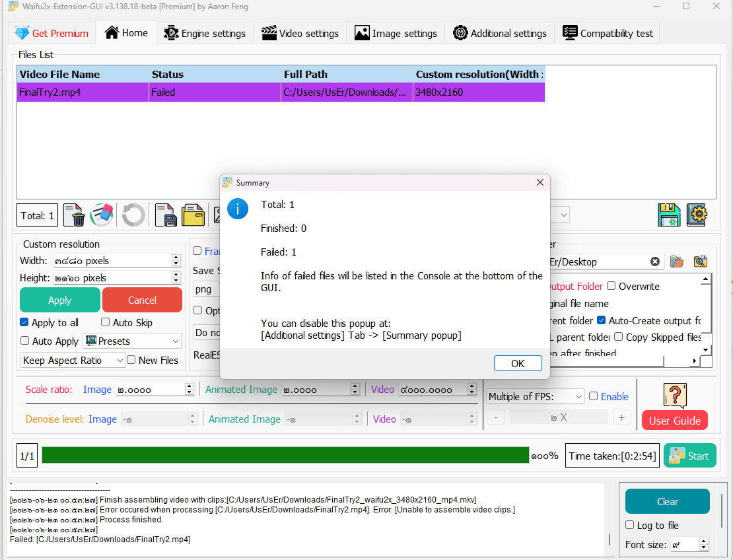Click the question mark guide icon
The width and height of the screenshot is (733, 560).
click(x=675, y=396)
